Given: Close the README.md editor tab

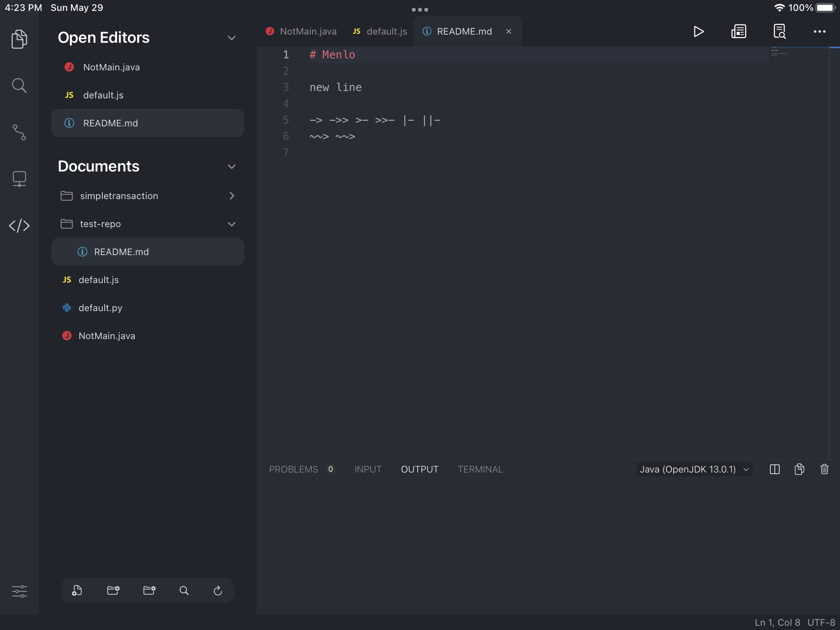Looking at the screenshot, I should [508, 31].
